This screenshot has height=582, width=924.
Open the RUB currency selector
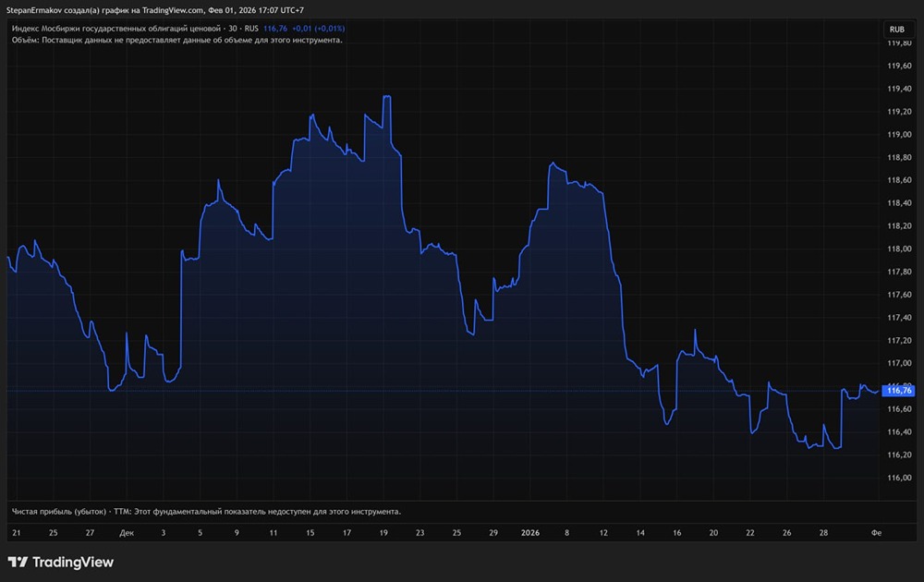896,30
